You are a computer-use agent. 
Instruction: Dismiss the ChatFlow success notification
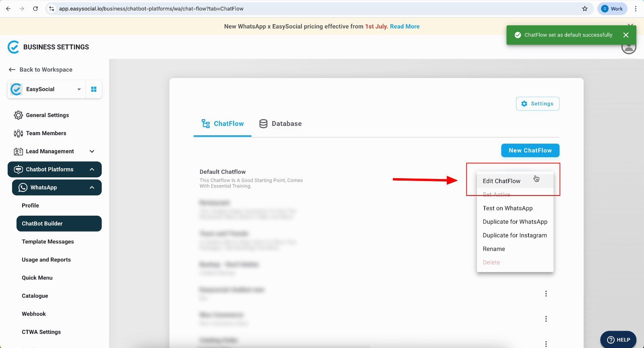coord(626,35)
